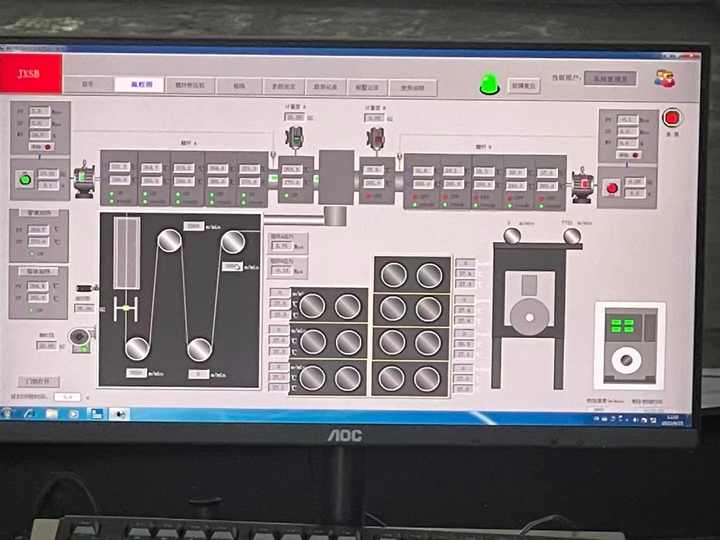The image size is (720, 540).
Task: Click the round blower fan icon
Action: coord(79,337)
